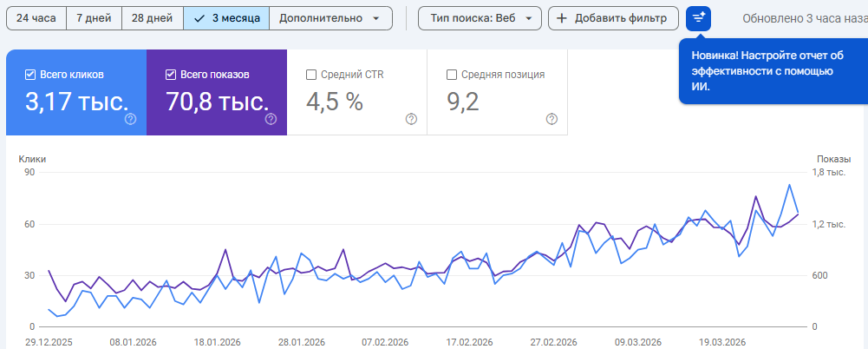Enable the Средний CTR checkbox
868x349 pixels.
312,75
